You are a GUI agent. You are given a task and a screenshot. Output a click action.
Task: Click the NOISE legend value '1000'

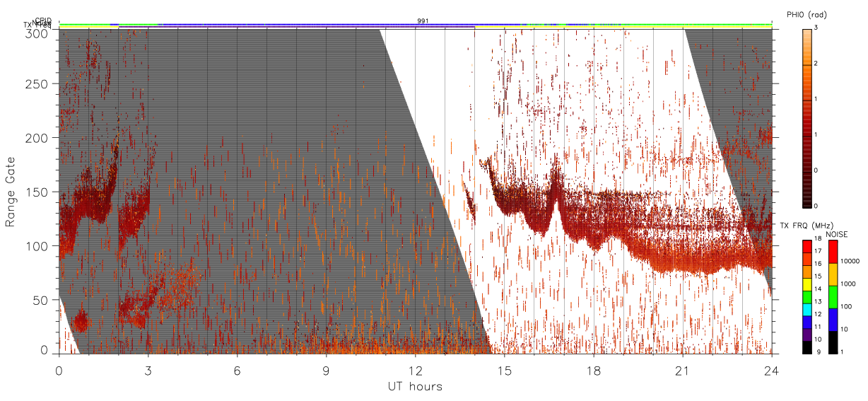(848, 284)
